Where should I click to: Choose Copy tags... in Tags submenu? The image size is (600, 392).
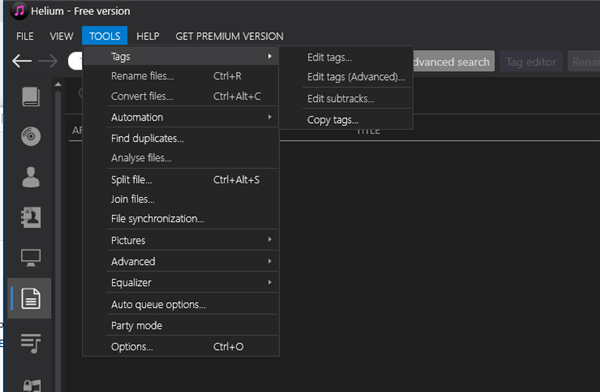333,120
